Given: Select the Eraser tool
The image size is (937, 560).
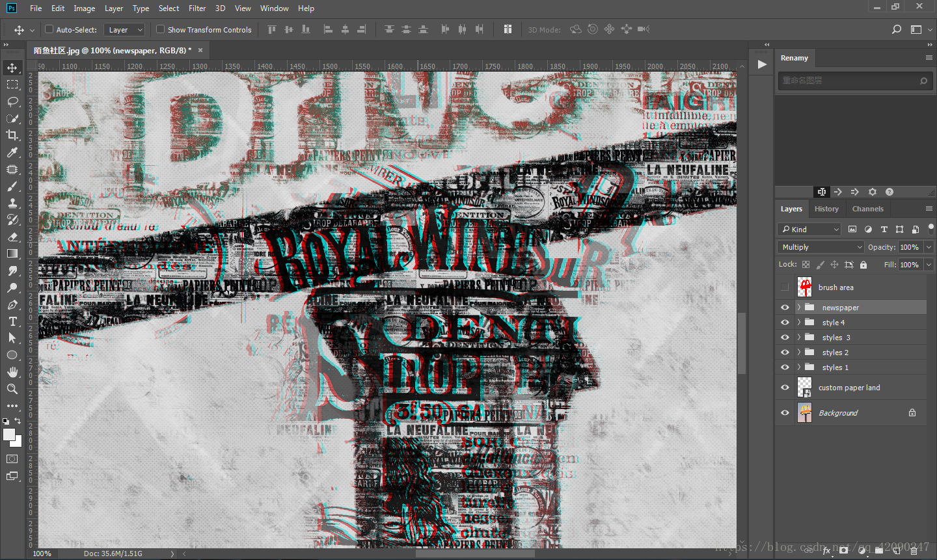Looking at the screenshot, I should [x=12, y=237].
